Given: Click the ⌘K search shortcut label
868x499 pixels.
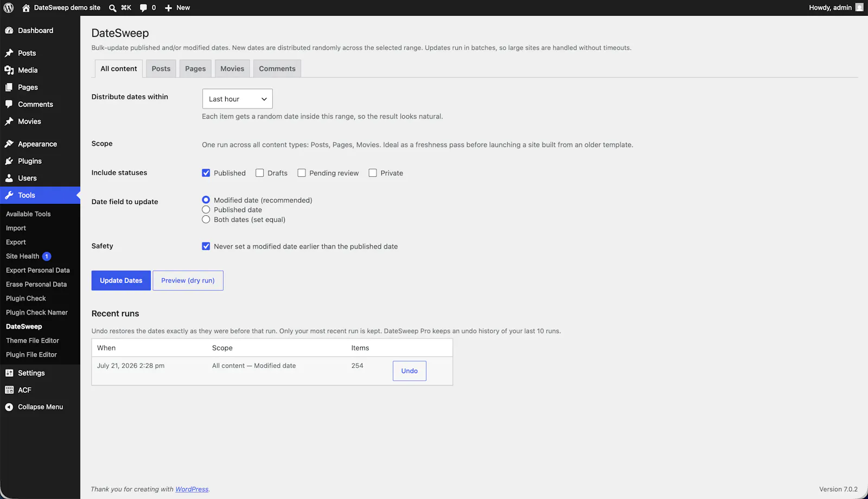Looking at the screenshot, I should pos(126,8).
